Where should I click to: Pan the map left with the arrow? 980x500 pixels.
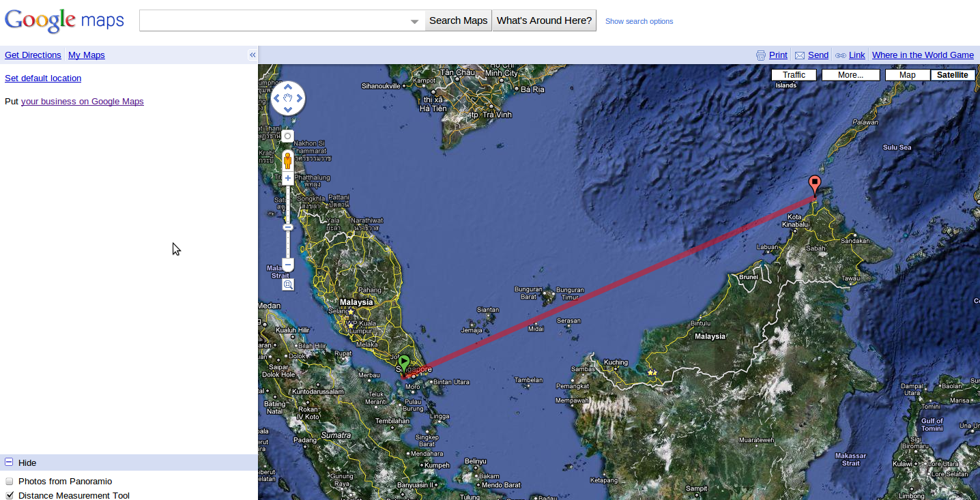click(276, 98)
